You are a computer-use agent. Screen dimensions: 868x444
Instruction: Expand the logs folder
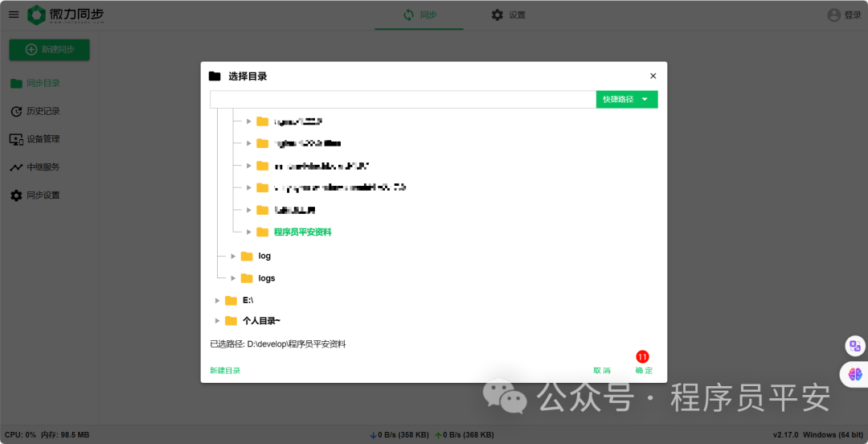pos(233,278)
